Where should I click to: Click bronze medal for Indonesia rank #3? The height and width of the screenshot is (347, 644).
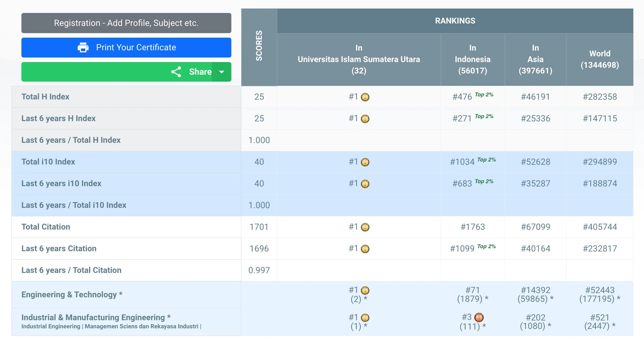point(479,317)
